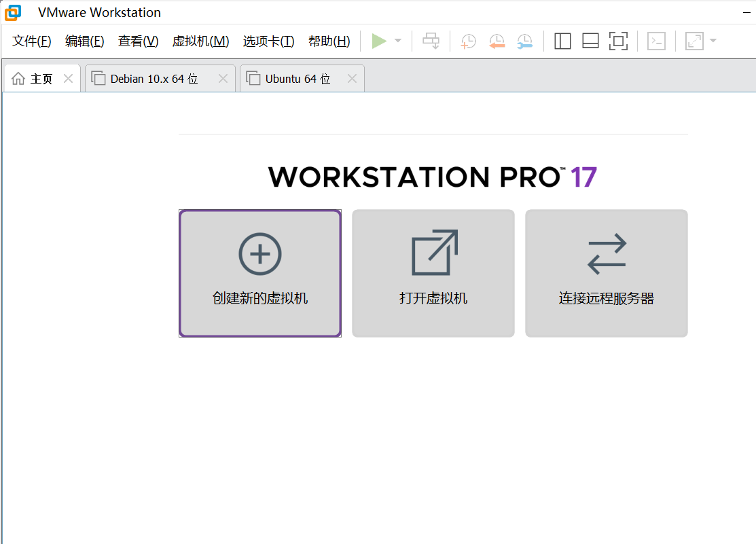Open the 虚拟机(M) menu
Image resolution: width=756 pixels, height=544 pixels.
[x=200, y=41]
